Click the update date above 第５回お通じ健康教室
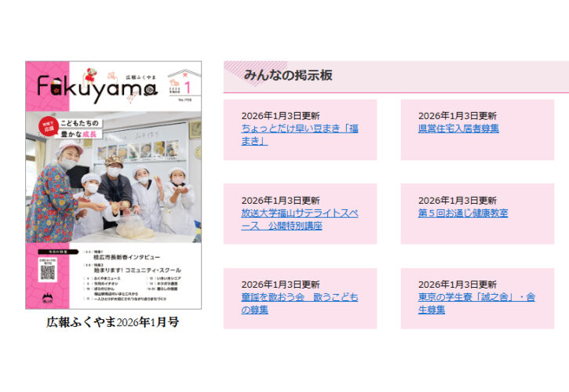Viewport: 569px width, 392px height. tap(457, 201)
